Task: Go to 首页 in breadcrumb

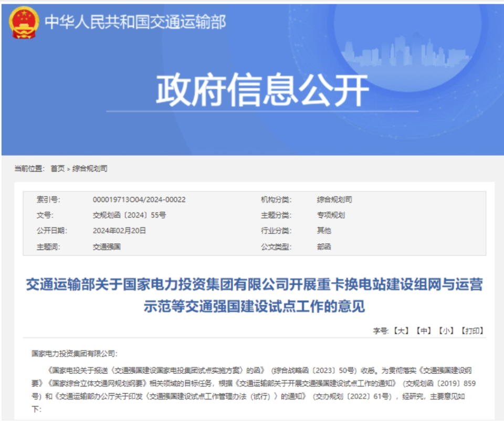Action: (x=58, y=169)
